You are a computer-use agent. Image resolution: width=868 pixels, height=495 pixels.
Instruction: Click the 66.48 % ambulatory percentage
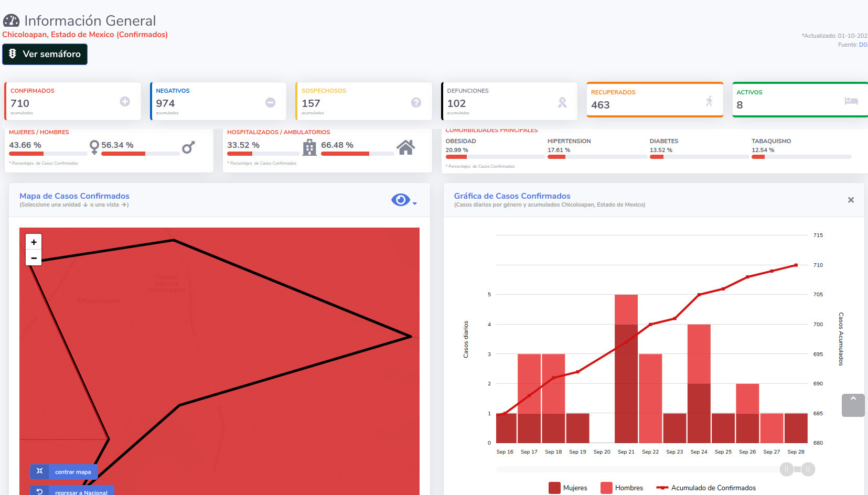[x=337, y=145]
